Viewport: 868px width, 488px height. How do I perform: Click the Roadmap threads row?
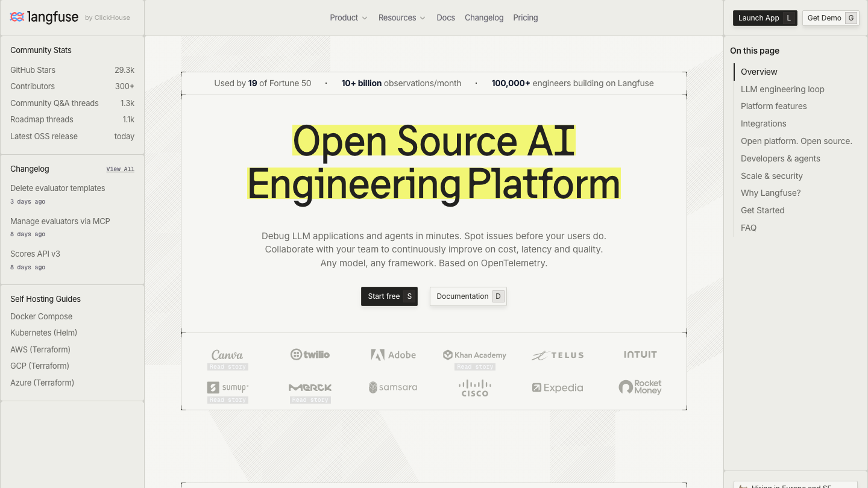72,119
